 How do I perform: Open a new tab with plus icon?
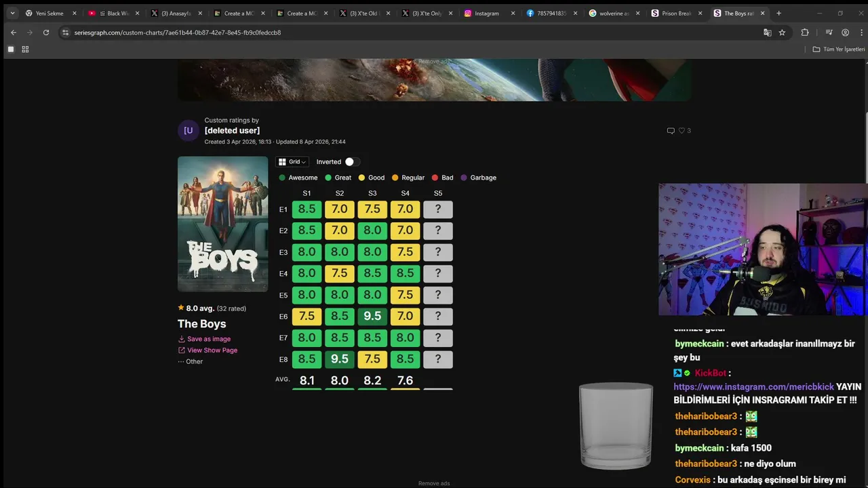[778, 13]
